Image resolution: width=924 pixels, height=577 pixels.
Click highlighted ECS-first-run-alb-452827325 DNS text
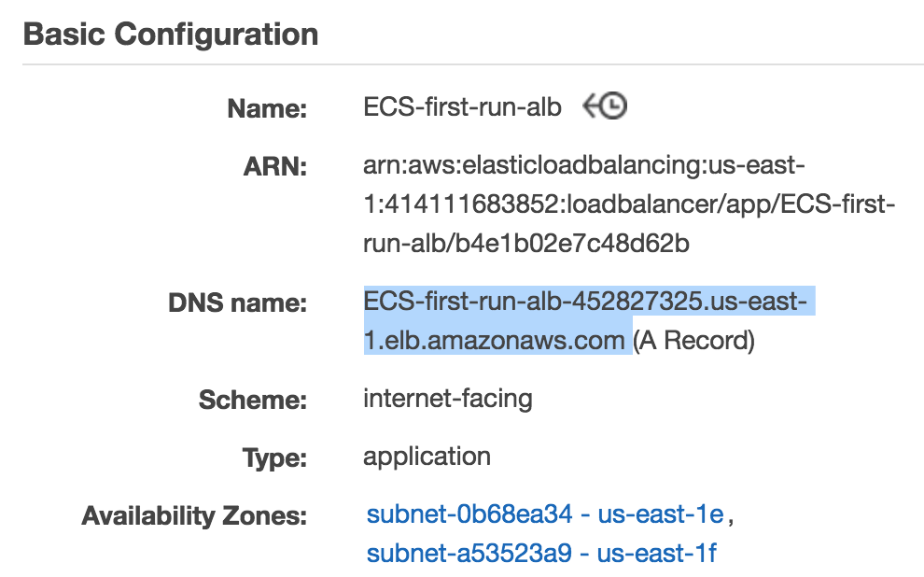[589, 303]
